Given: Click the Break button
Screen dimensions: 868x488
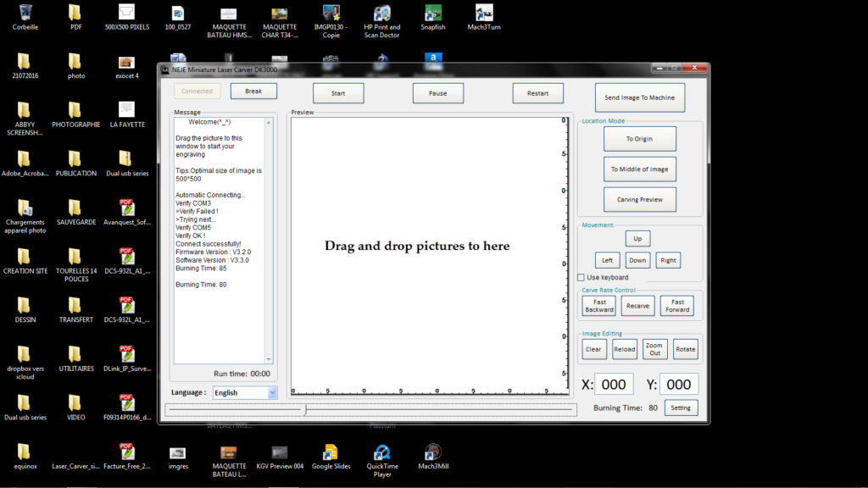Looking at the screenshot, I should [253, 91].
